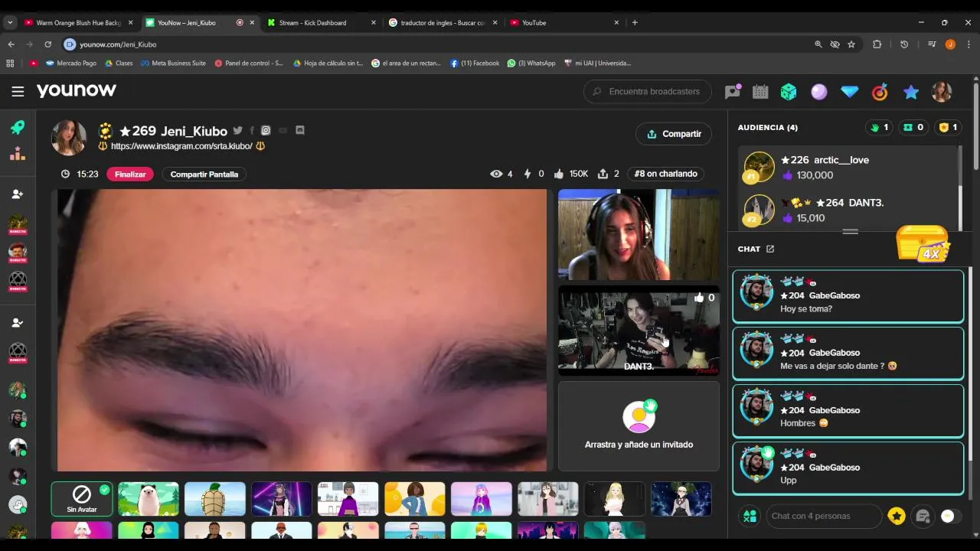
Task: Open the chat messages icon in header
Action: click(x=733, y=92)
